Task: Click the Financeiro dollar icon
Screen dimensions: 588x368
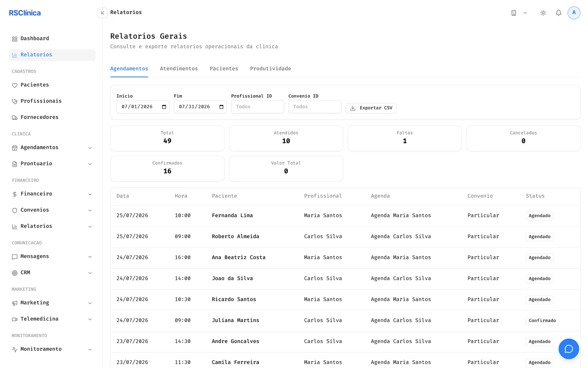Action: 15,194
